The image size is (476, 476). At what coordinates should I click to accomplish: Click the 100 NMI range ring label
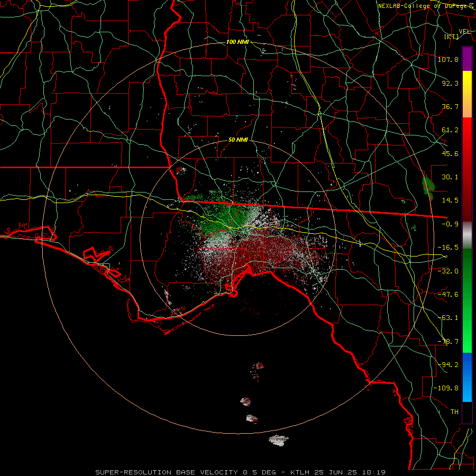[237, 42]
